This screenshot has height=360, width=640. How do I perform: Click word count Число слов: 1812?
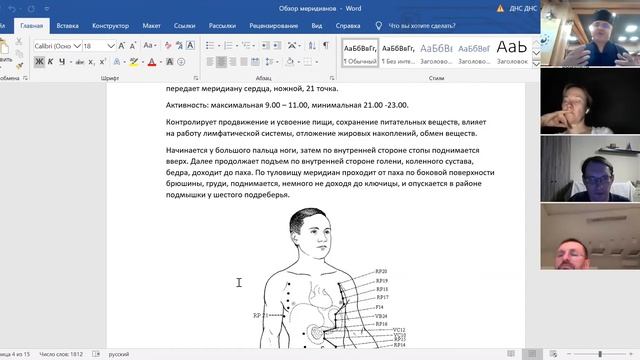coord(61,354)
